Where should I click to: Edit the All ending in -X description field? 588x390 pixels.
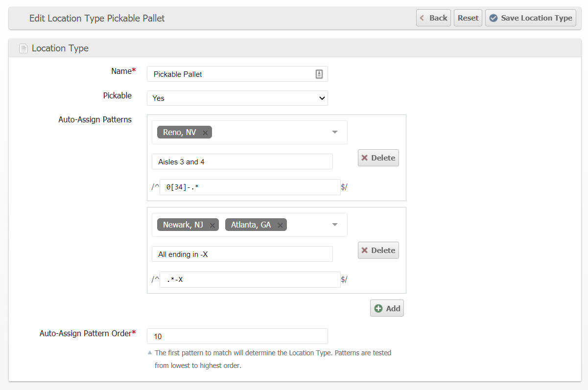242,254
